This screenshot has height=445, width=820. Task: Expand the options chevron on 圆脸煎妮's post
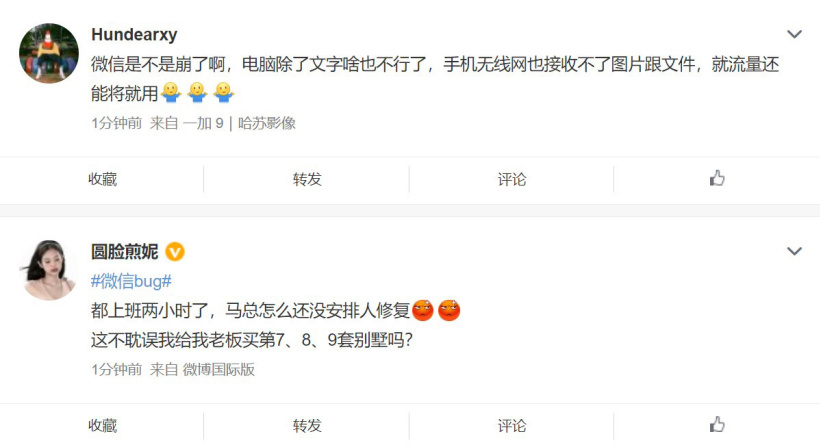pos(794,252)
